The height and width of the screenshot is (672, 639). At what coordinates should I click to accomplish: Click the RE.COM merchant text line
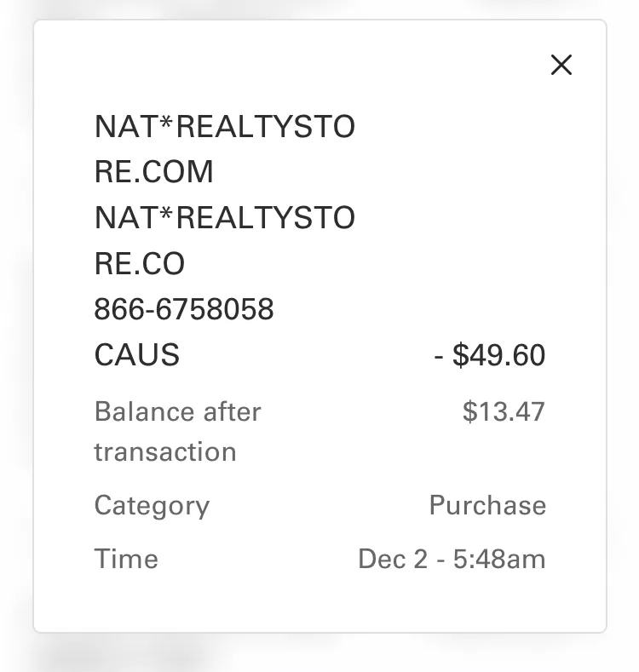(x=153, y=172)
